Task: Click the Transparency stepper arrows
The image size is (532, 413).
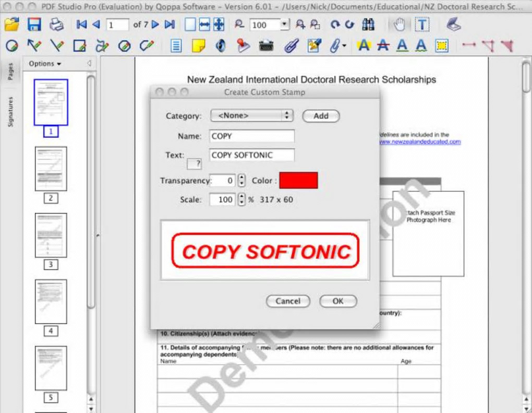Action: [241, 180]
